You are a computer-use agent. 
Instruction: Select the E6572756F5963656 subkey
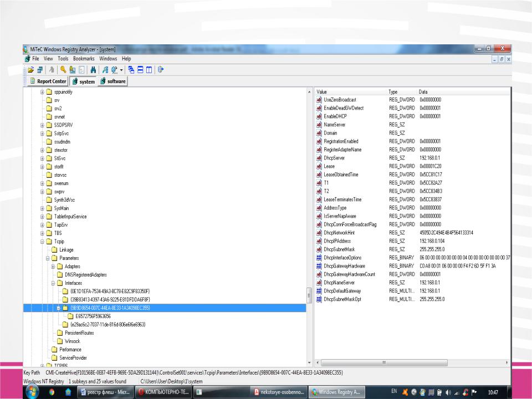93,316
